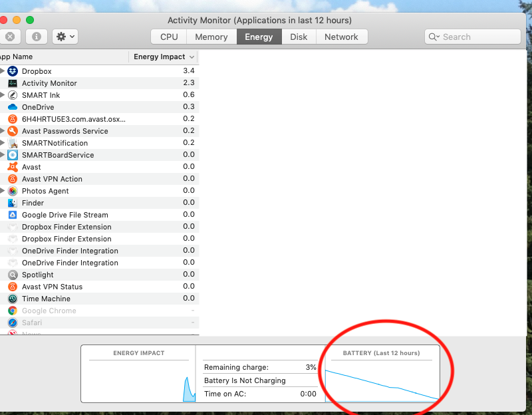Click the Safari compass icon

point(13,323)
